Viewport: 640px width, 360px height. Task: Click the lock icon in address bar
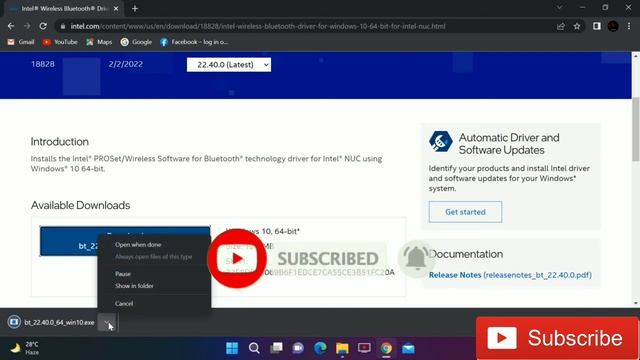pyautogui.click(x=62, y=26)
